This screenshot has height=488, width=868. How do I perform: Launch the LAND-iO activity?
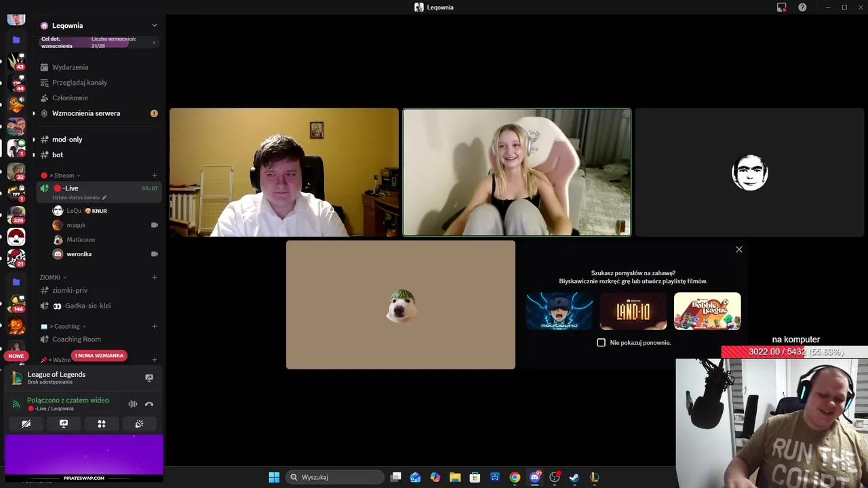pyautogui.click(x=633, y=311)
